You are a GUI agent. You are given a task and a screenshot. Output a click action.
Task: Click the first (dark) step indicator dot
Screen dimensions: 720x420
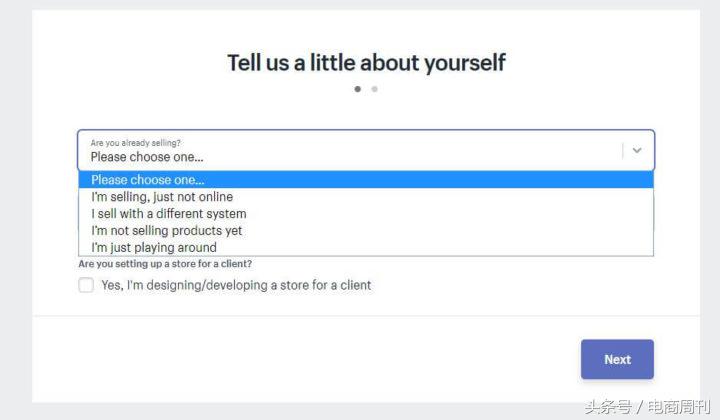click(x=358, y=89)
